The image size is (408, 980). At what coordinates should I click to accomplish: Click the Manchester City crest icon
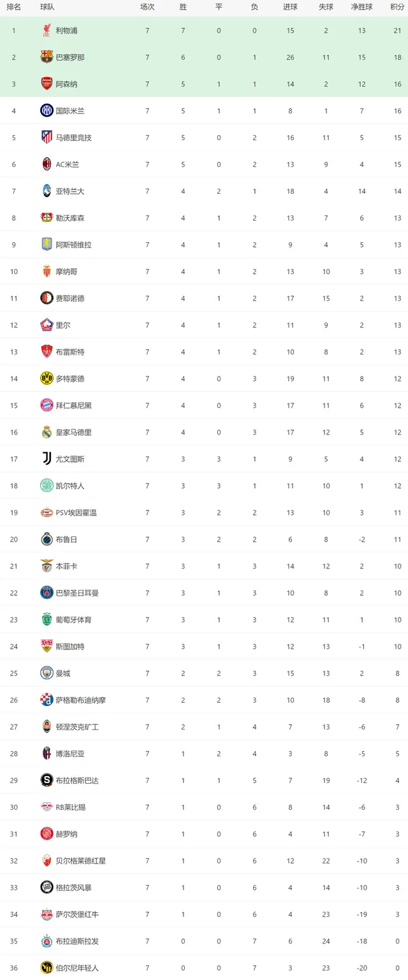(x=47, y=673)
